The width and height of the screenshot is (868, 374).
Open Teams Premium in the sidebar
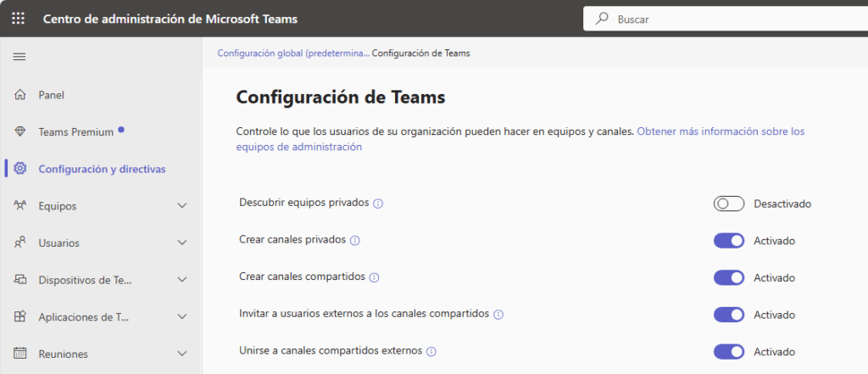click(75, 132)
